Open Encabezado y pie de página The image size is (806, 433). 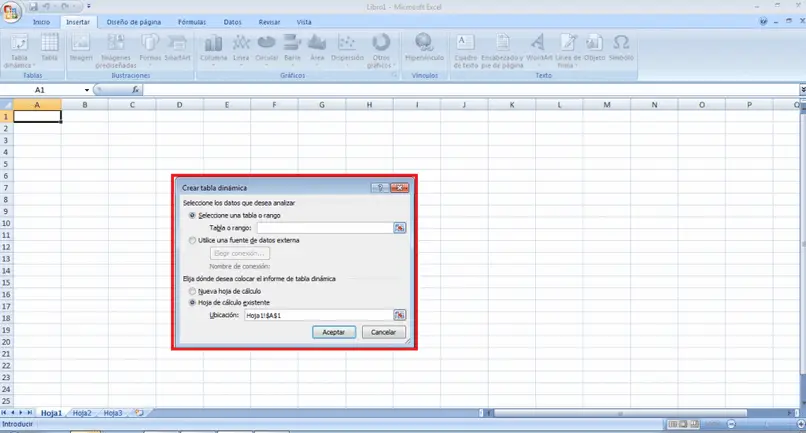[x=502, y=51]
